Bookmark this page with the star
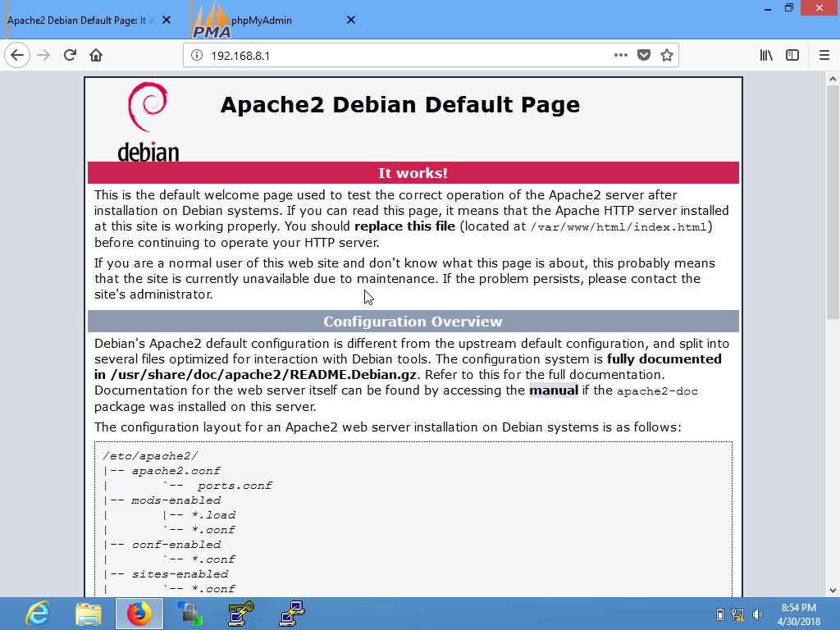The image size is (840, 630). pos(666,55)
